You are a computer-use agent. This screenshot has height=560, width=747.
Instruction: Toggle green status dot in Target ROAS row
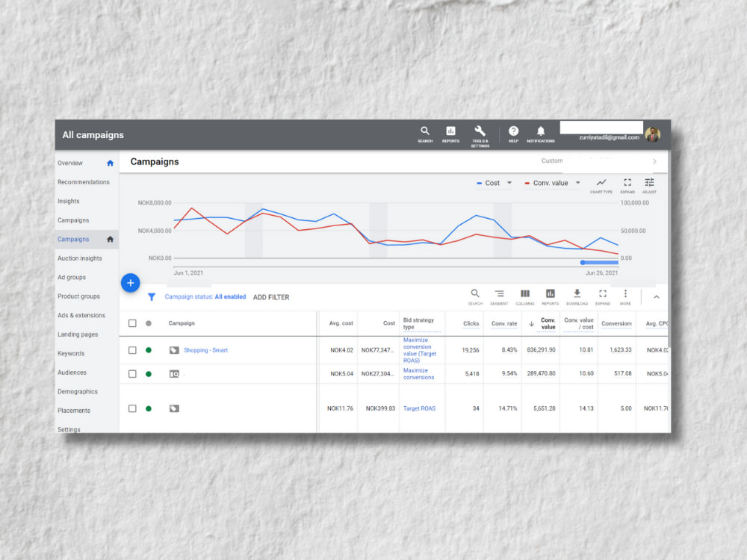149,408
